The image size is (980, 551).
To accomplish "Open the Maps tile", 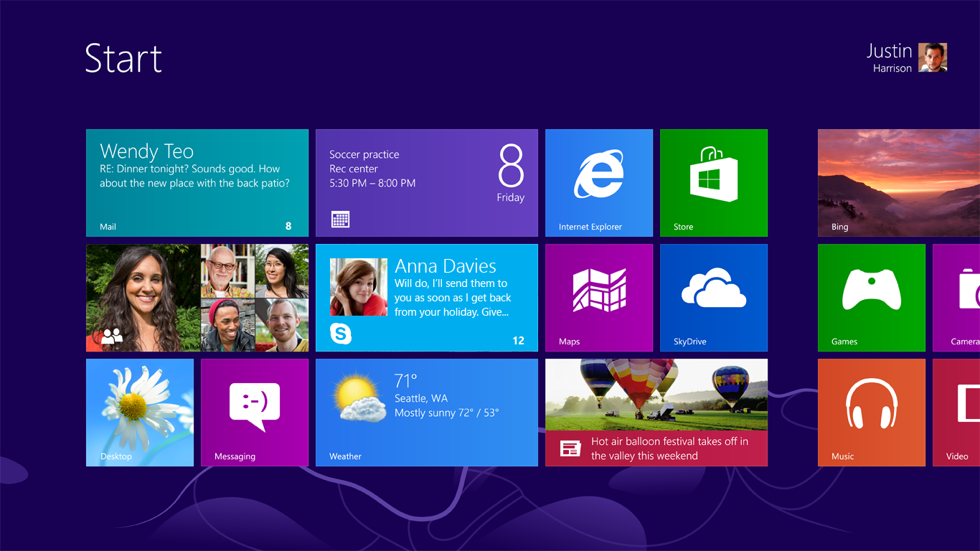I will click(x=599, y=298).
